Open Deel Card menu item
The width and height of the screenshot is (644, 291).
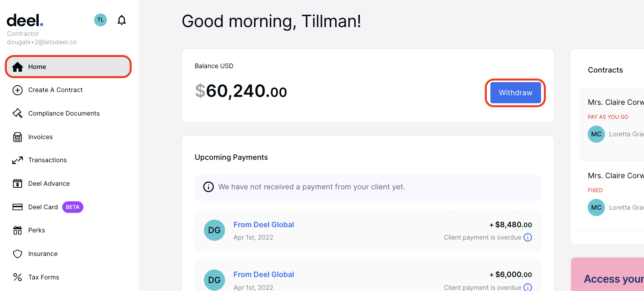click(43, 207)
